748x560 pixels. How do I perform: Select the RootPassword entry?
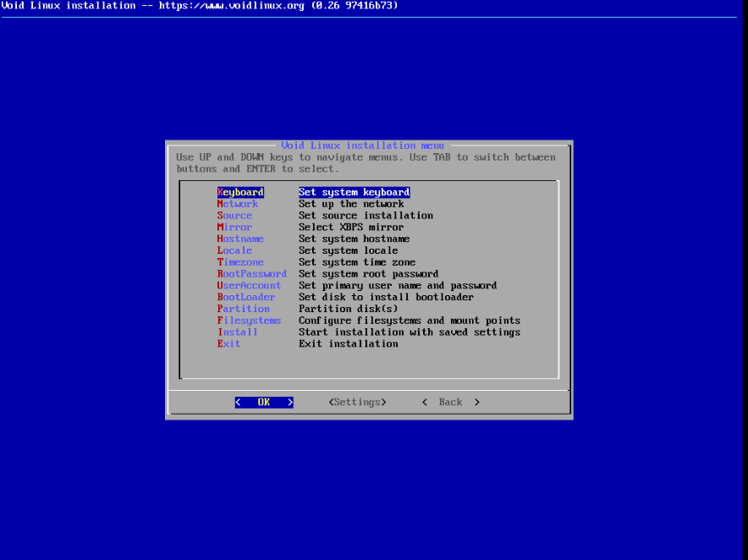coord(251,273)
